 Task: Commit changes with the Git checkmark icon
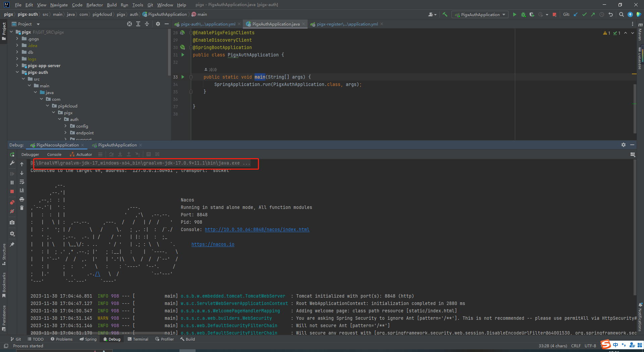tap(584, 14)
